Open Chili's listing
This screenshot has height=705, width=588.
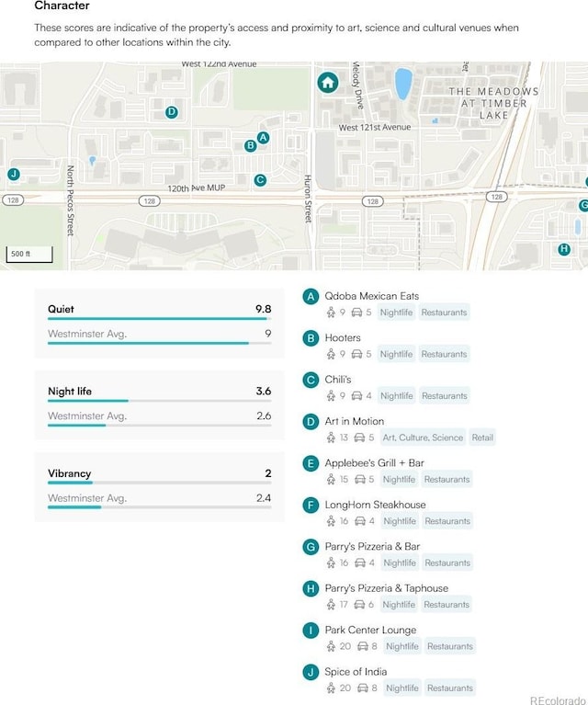[x=338, y=380]
